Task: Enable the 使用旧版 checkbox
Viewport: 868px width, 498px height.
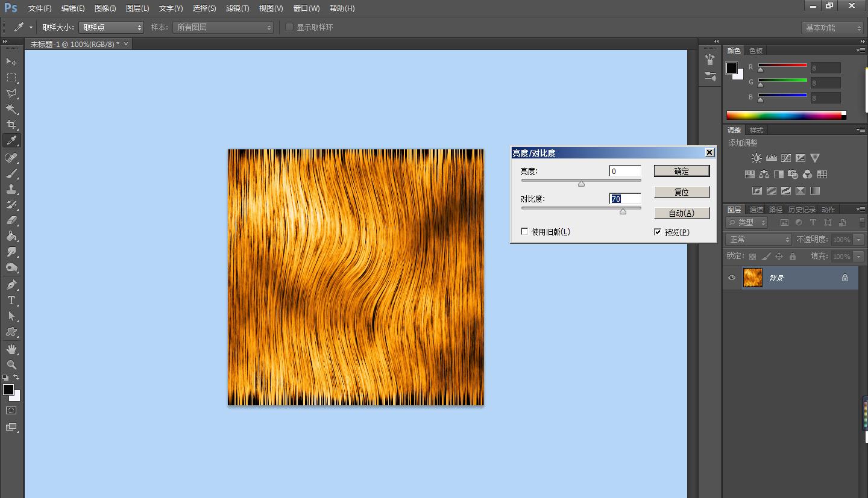Action: [x=524, y=231]
